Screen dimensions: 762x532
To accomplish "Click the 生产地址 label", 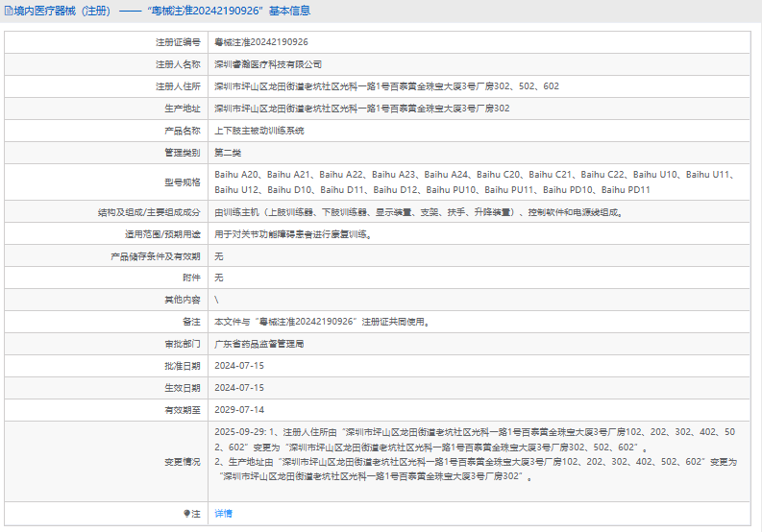I will pyautogui.click(x=183, y=109).
